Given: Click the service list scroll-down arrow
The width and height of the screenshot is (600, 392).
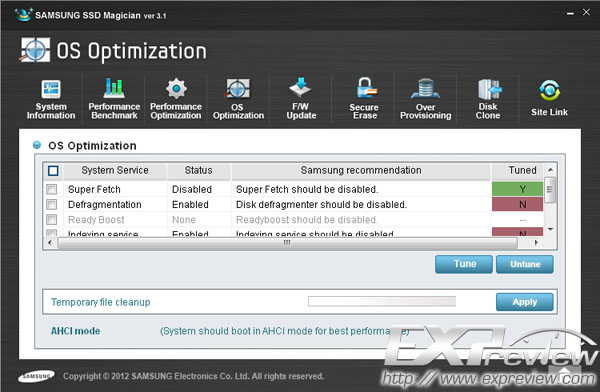Looking at the screenshot, I should tap(550, 229).
